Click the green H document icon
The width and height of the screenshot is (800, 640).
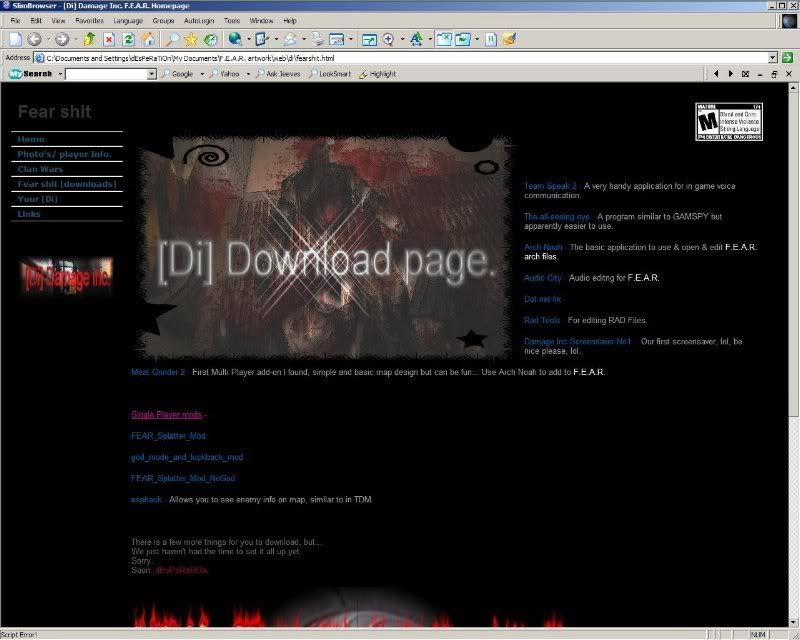(491, 39)
